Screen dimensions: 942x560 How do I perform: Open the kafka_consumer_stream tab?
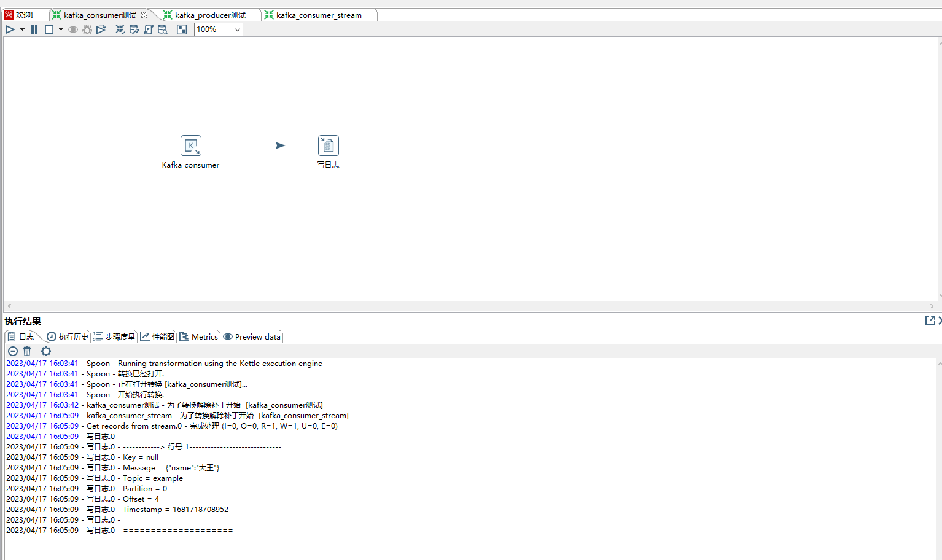click(x=318, y=15)
